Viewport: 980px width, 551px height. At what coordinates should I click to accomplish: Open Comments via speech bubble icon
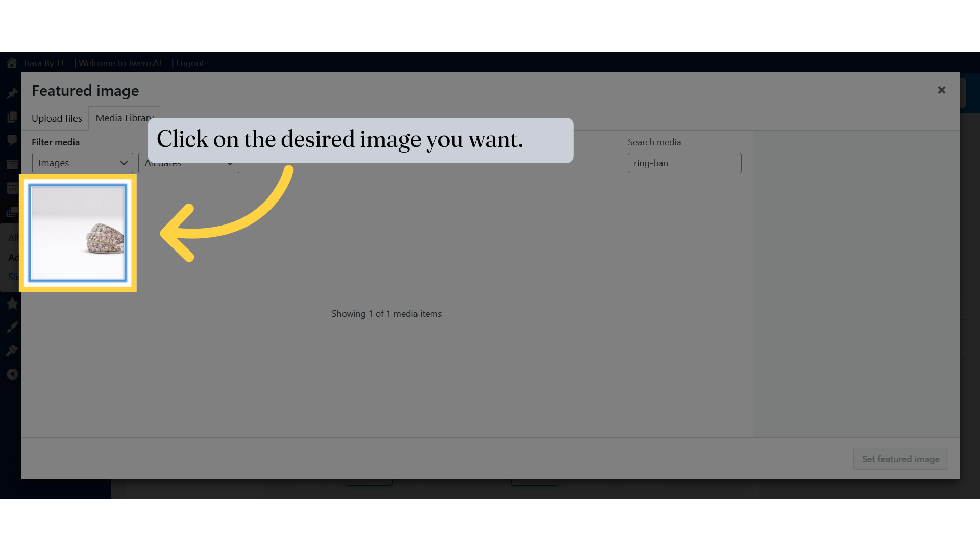12,140
